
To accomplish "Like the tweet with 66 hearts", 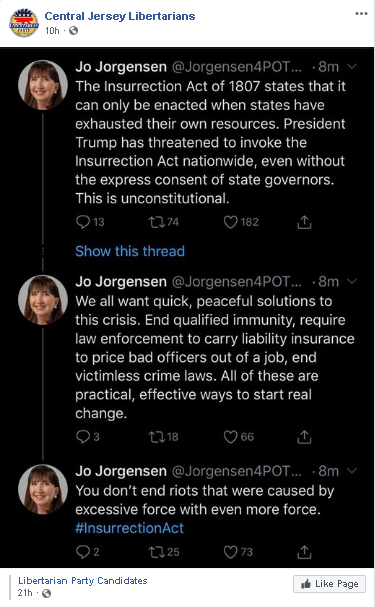I will tap(230, 437).
